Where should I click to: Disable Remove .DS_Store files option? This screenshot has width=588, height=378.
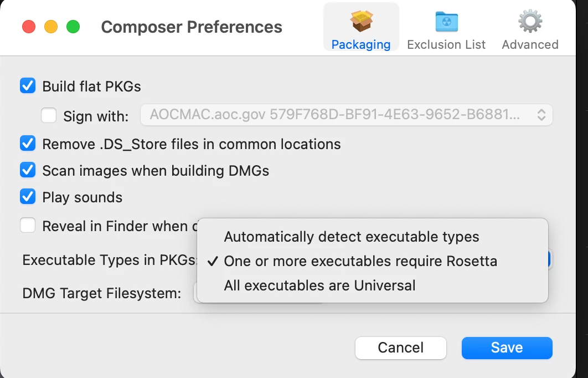click(x=28, y=144)
